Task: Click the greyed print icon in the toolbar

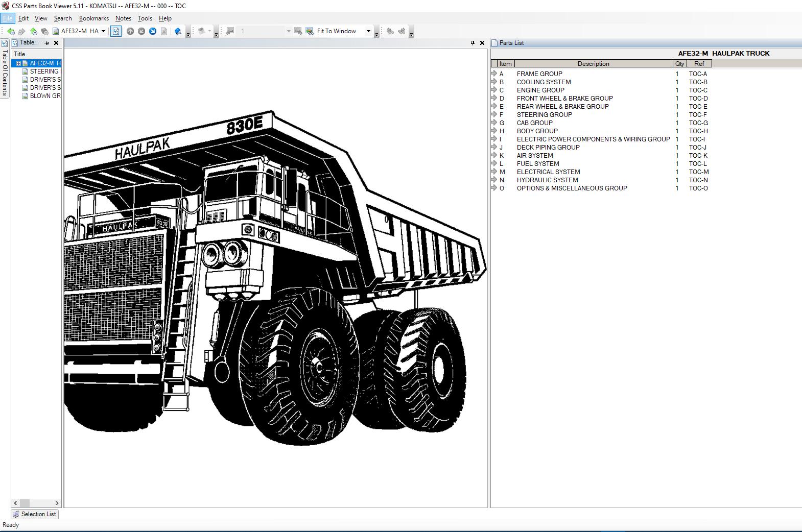Action: pos(202,31)
